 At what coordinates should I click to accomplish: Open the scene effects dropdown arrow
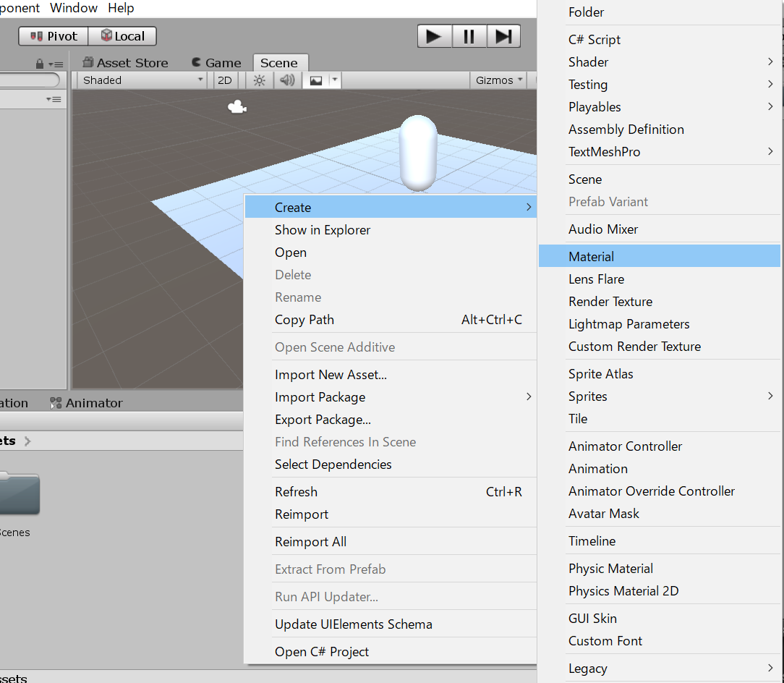pos(335,80)
